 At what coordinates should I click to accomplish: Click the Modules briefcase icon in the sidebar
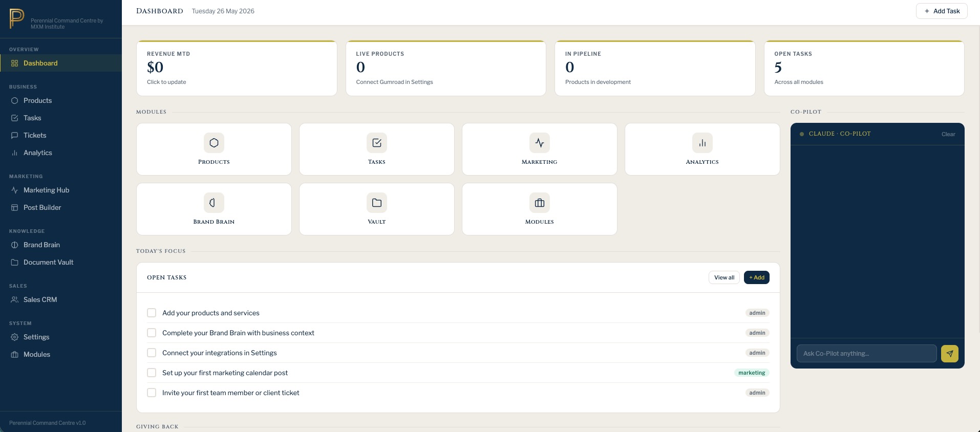pyautogui.click(x=14, y=354)
